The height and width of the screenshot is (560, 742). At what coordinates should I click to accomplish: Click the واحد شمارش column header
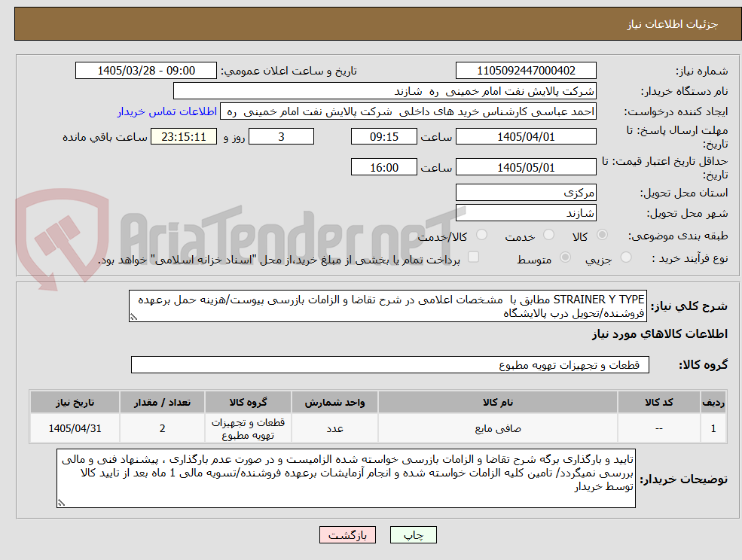click(334, 402)
